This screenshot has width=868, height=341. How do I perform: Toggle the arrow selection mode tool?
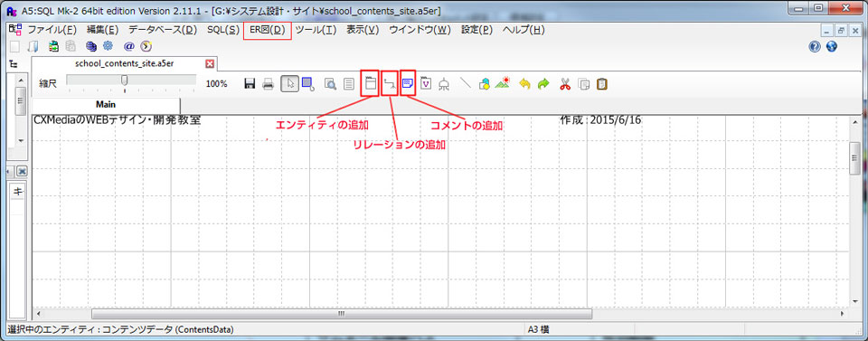click(290, 83)
